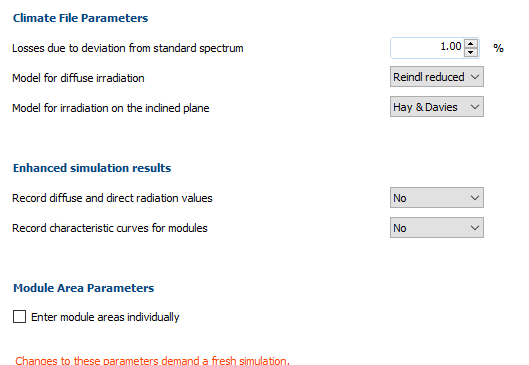
Task: Click the Model for diffuse irradiation label
Action: tap(78, 78)
